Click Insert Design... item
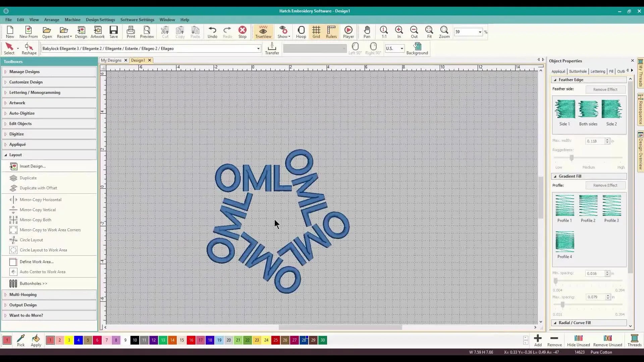This screenshot has height=362, width=644. click(33, 166)
